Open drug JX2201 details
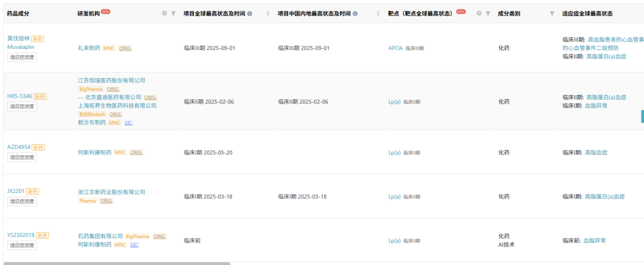The height and width of the screenshot is (265, 644). [16, 191]
